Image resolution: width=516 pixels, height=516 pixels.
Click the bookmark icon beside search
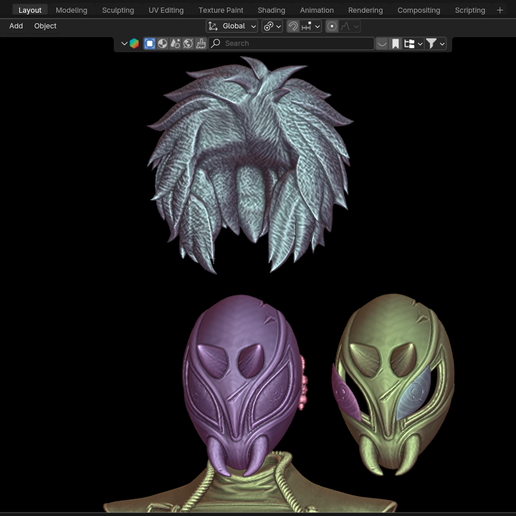395,44
